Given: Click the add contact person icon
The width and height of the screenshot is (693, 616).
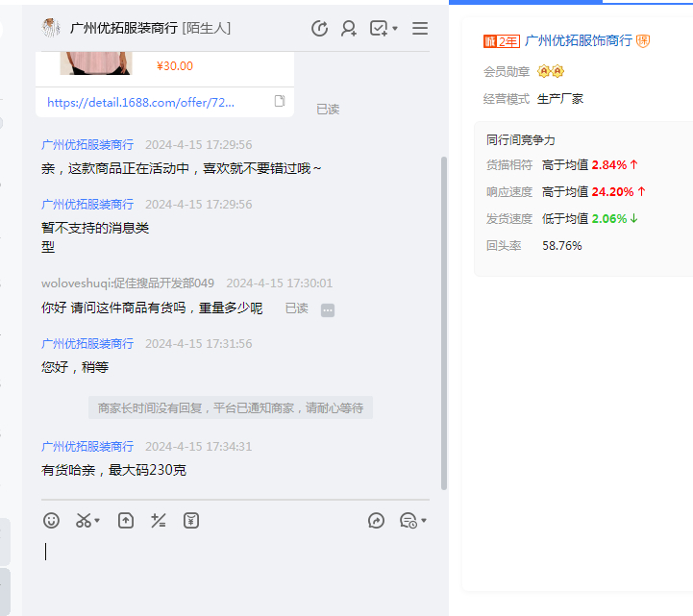Looking at the screenshot, I should (x=349, y=28).
